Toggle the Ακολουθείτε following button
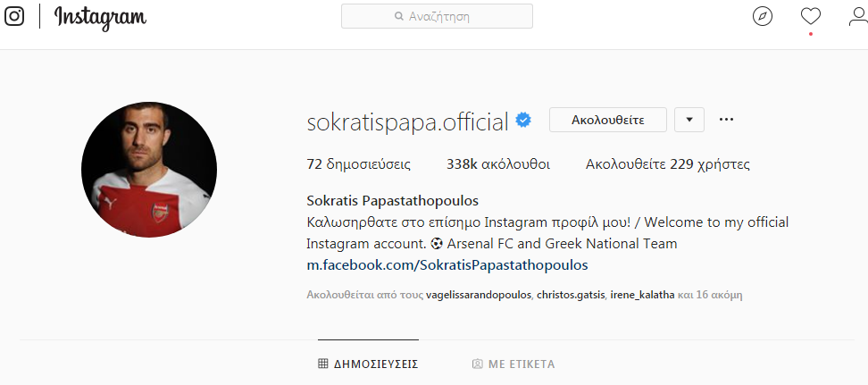The height and width of the screenshot is (385, 868). pos(608,120)
